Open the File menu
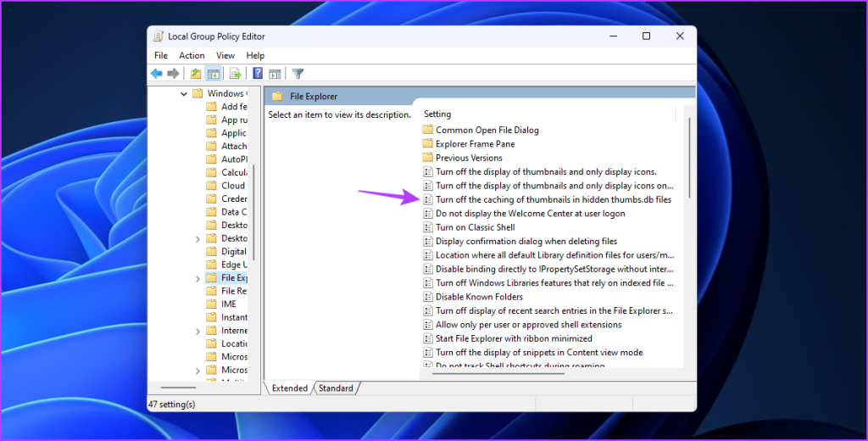This screenshot has height=441, width=868. click(161, 55)
